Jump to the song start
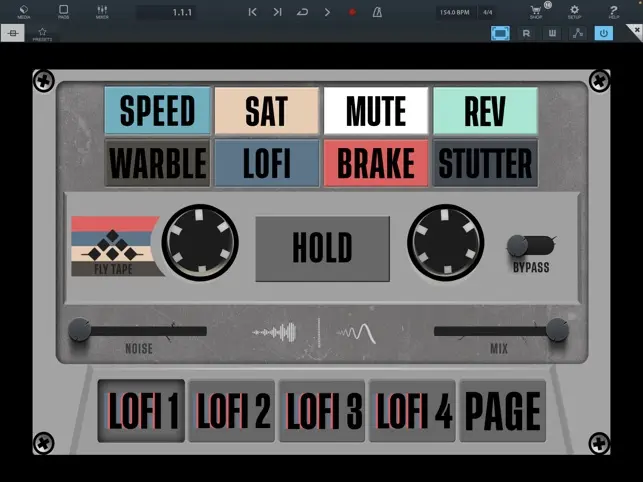The width and height of the screenshot is (643, 482). tap(252, 12)
